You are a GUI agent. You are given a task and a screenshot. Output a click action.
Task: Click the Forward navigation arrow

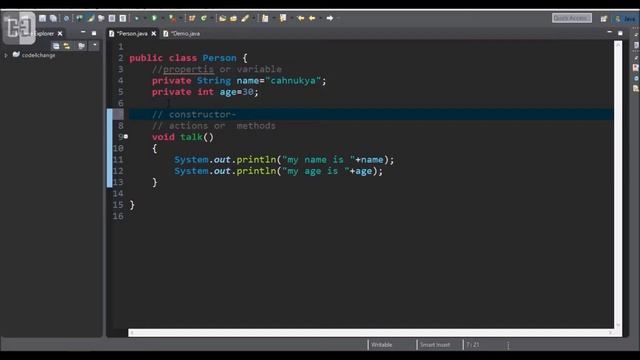point(329,18)
